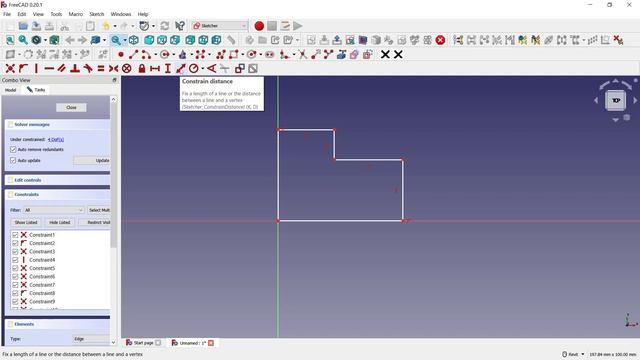
Task: Select the Constrain distance tool
Action: [x=181, y=69]
